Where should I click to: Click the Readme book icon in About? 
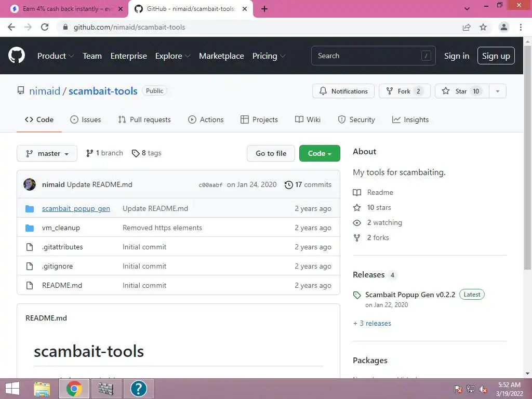point(357,192)
